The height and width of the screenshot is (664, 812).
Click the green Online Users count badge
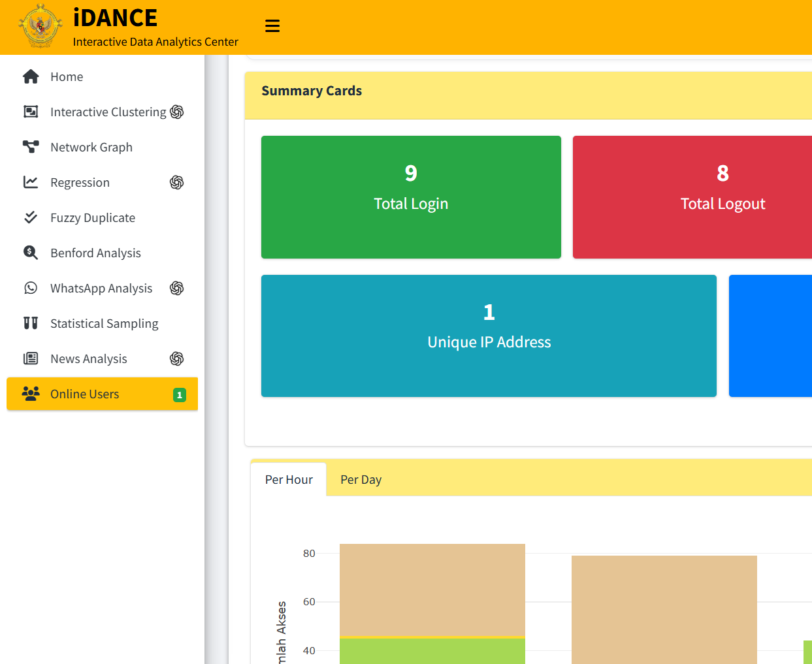coord(180,395)
